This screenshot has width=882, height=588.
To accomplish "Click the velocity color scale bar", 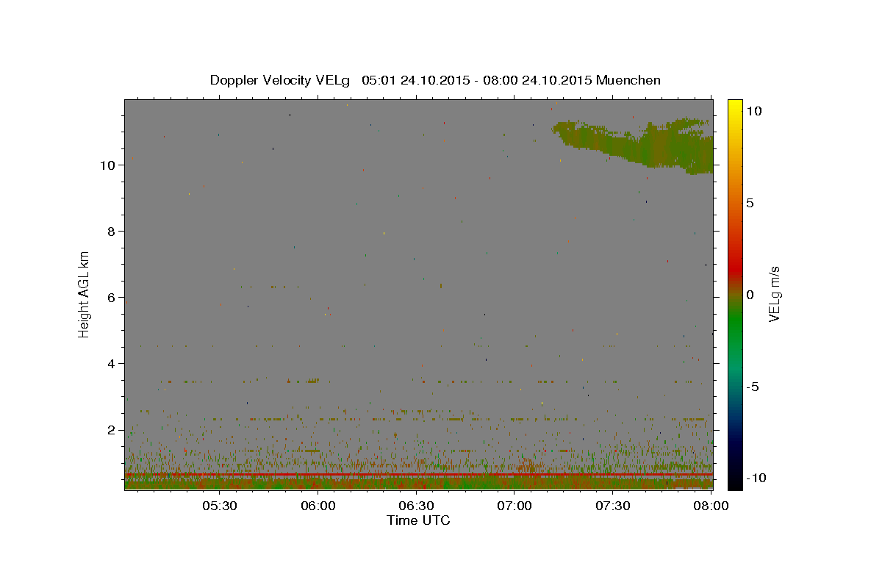I will 735,295.
